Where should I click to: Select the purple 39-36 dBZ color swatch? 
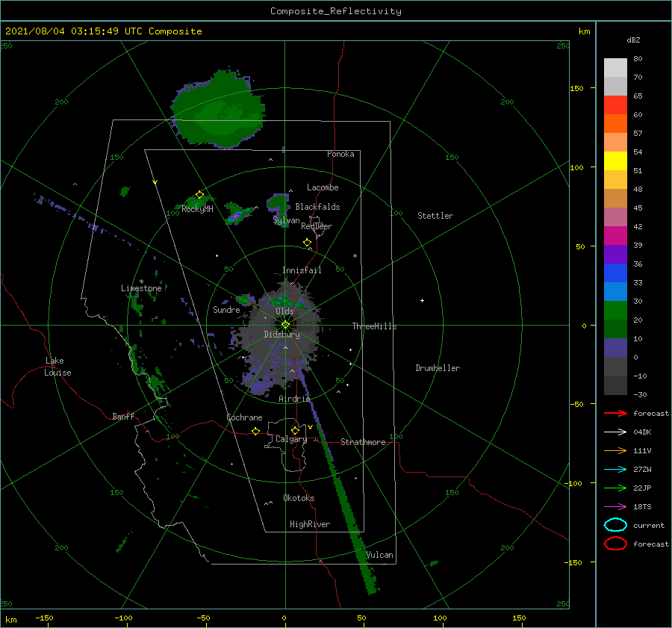coord(615,254)
